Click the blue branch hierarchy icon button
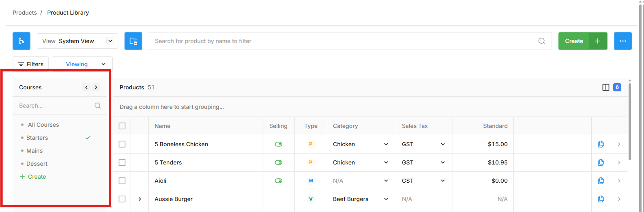This screenshot has height=212, width=644. click(21, 41)
